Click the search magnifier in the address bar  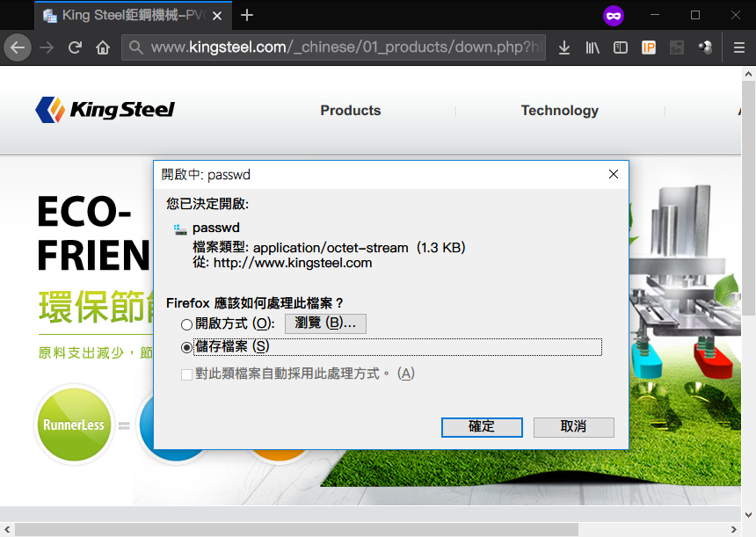click(136, 47)
